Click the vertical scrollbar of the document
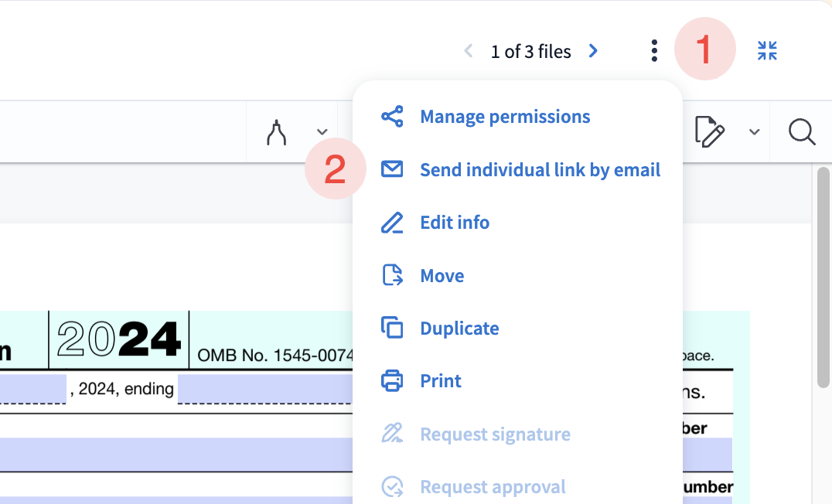The image size is (832, 504). (823, 278)
